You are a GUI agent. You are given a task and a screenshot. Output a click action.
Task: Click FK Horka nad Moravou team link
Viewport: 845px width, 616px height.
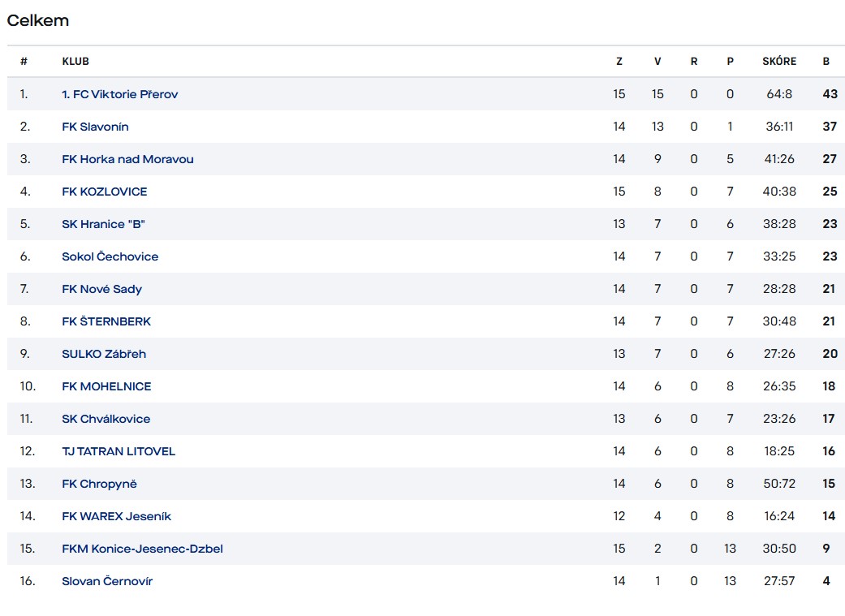pyautogui.click(x=127, y=159)
